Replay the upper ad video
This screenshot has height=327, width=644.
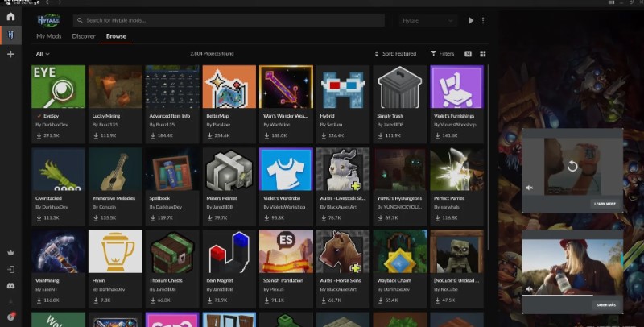pyautogui.click(x=572, y=166)
